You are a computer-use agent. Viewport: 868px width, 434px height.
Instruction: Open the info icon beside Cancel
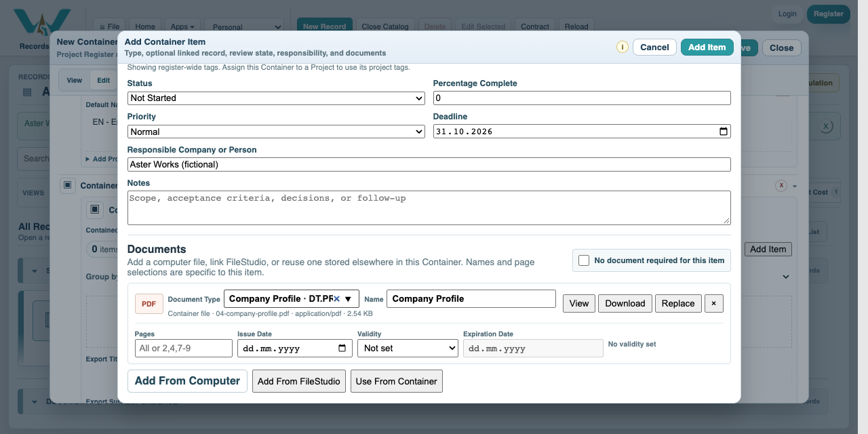(623, 47)
